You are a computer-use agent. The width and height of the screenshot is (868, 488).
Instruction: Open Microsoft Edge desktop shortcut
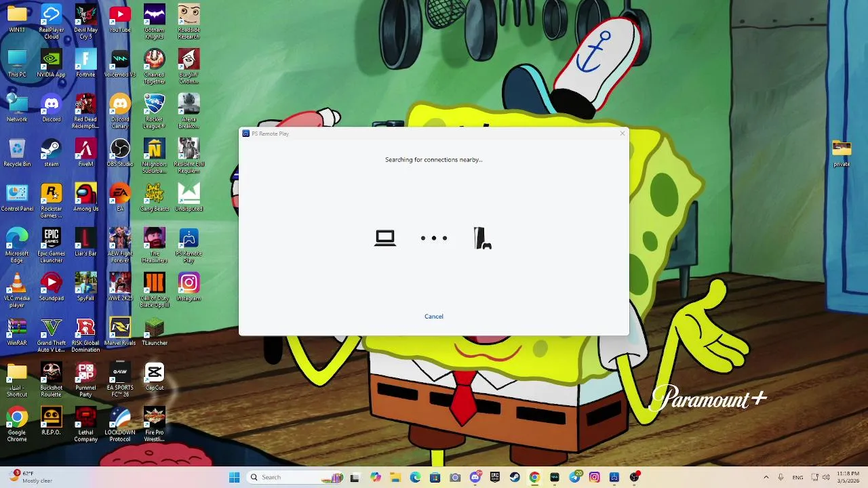pyautogui.click(x=17, y=245)
